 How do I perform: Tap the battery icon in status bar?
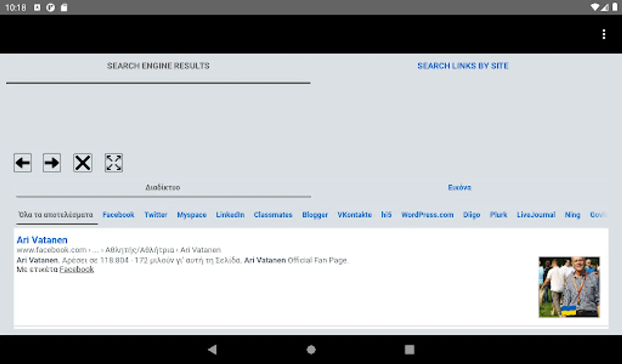pos(615,7)
